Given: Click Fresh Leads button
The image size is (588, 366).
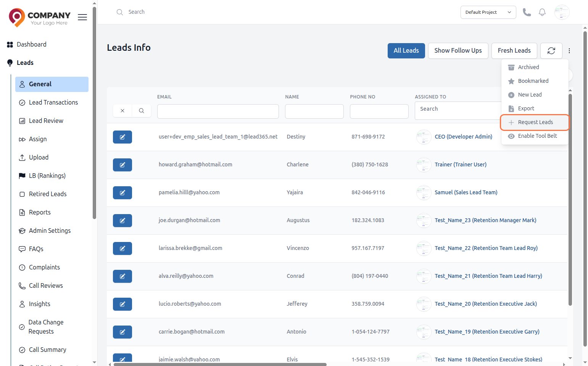Looking at the screenshot, I should (514, 51).
